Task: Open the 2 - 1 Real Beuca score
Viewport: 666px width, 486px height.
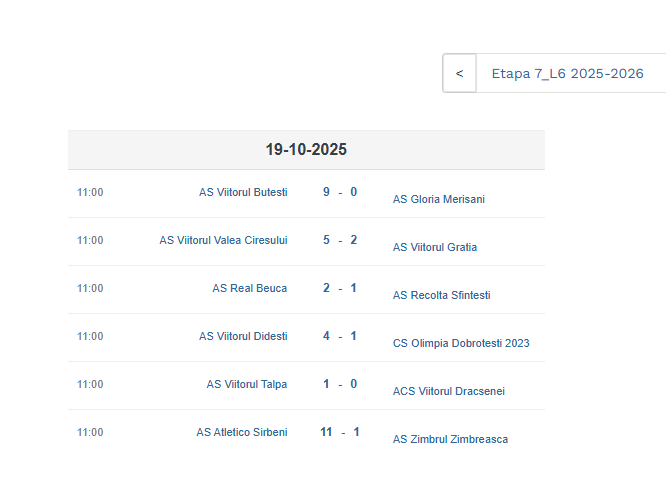Action: click(340, 288)
